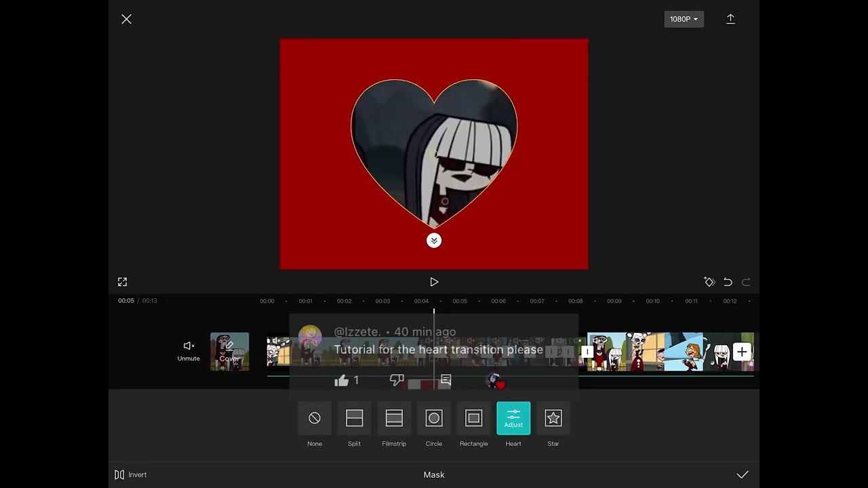The height and width of the screenshot is (488, 868).
Task: Choose the Circle mask
Action: tap(434, 418)
